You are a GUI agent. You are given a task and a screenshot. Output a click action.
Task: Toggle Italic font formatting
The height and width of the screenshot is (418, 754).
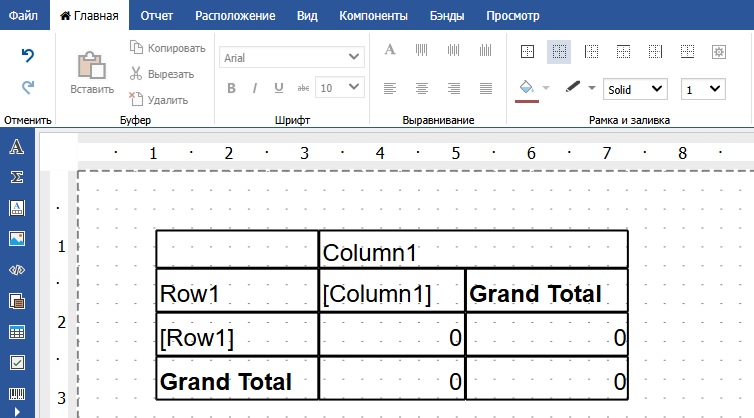coord(255,89)
